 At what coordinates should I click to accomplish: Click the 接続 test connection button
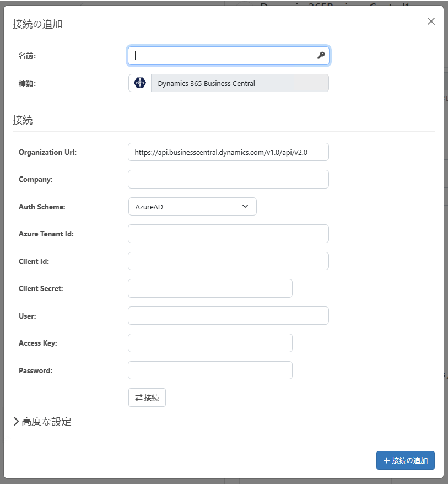[x=147, y=397]
